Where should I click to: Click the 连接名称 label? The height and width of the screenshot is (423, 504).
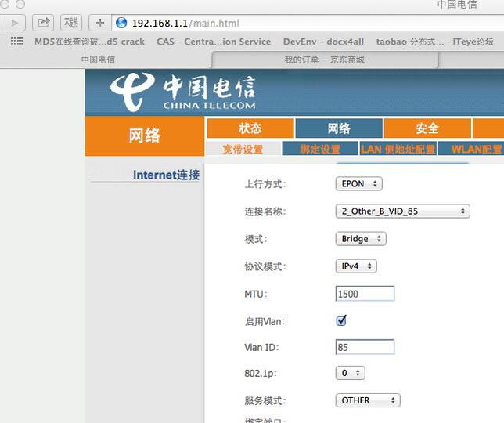click(265, 211)
